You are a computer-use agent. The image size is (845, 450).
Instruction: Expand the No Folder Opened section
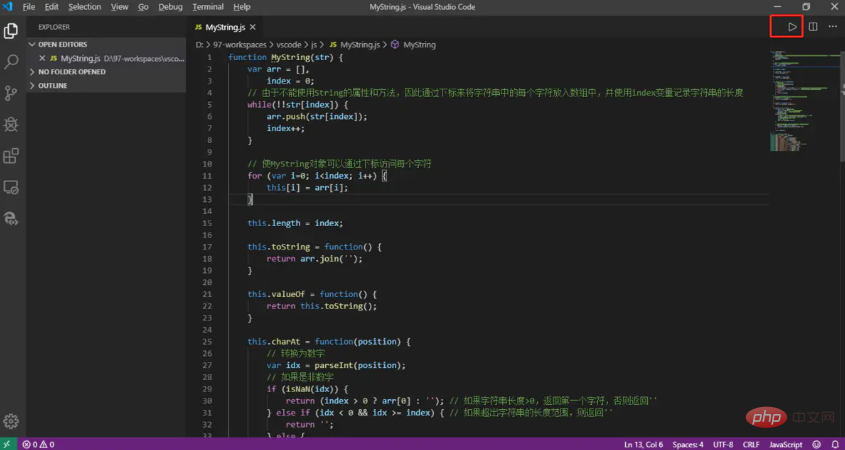pyautogui.click(x=71, y=72)
